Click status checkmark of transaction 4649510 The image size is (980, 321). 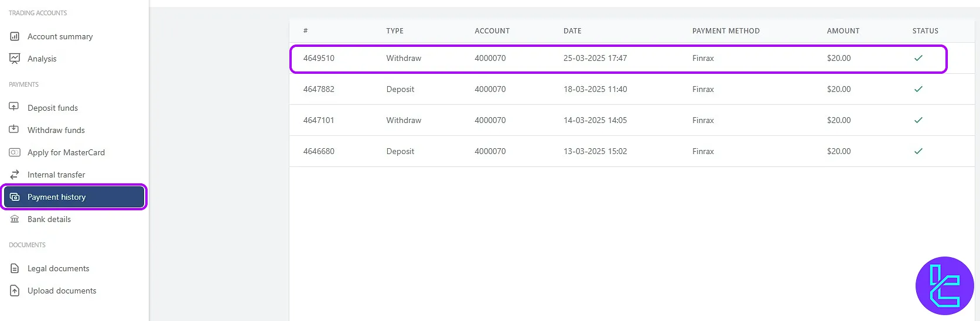918,58
